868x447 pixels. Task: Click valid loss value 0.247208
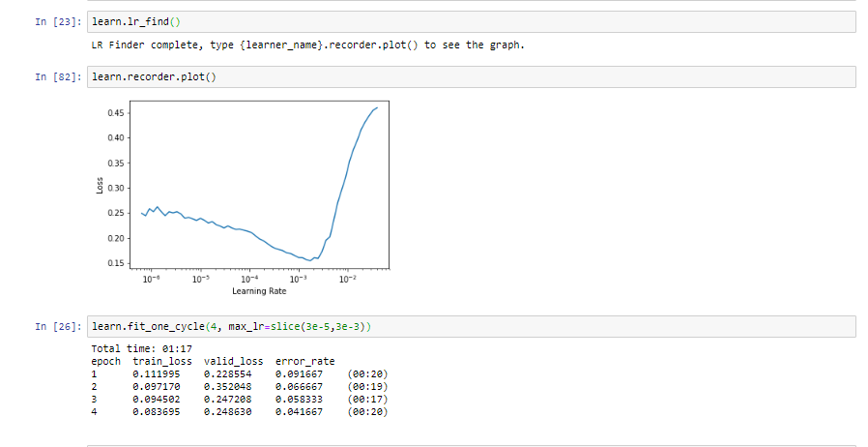(227, 399)
